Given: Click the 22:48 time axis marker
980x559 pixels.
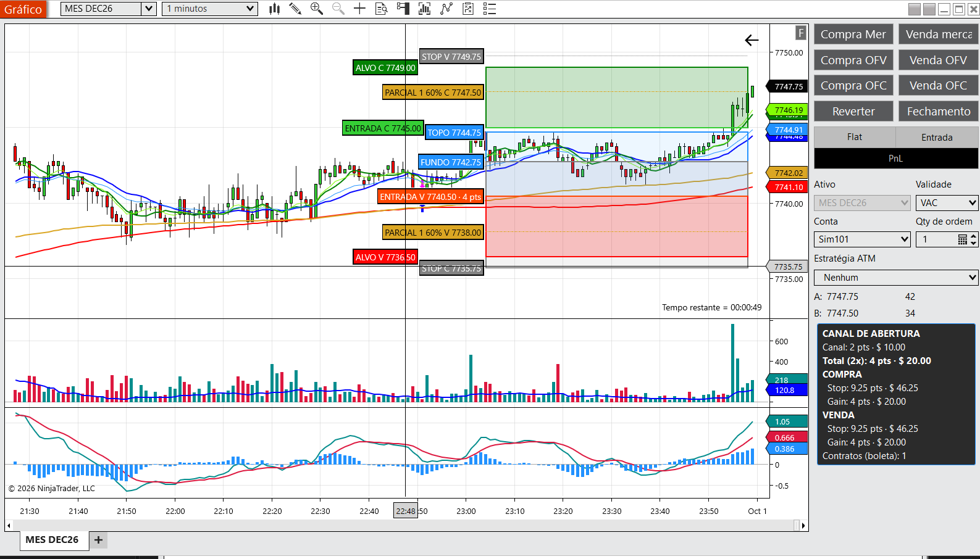Looking at the screenshot, I should (x=406, y=511).
